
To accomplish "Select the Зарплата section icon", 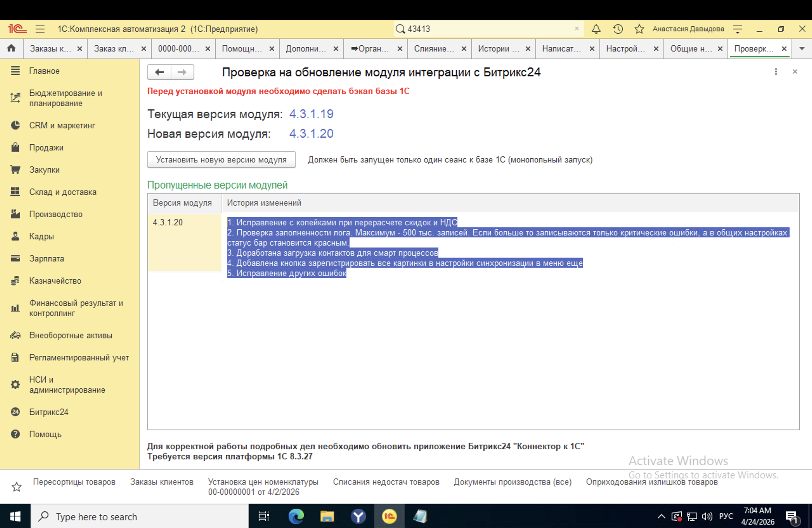I will click(x=15, y=258).
